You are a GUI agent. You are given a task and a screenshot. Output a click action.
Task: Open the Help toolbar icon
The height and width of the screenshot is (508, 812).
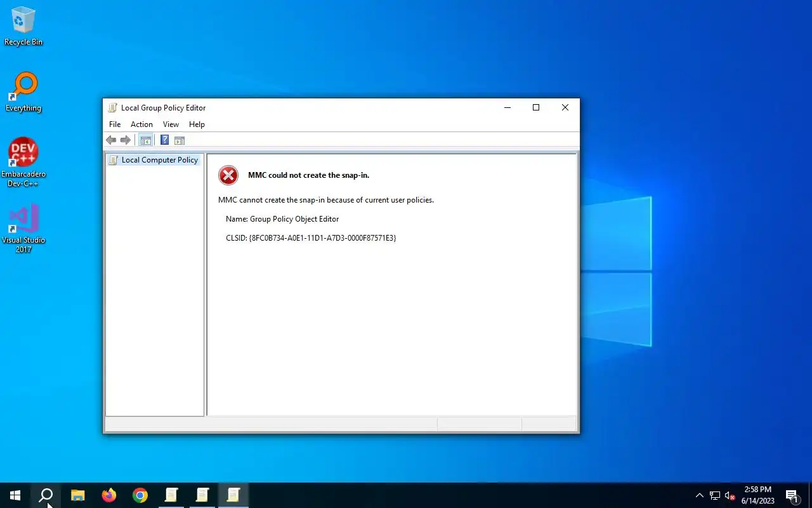[x=164, y=140]
